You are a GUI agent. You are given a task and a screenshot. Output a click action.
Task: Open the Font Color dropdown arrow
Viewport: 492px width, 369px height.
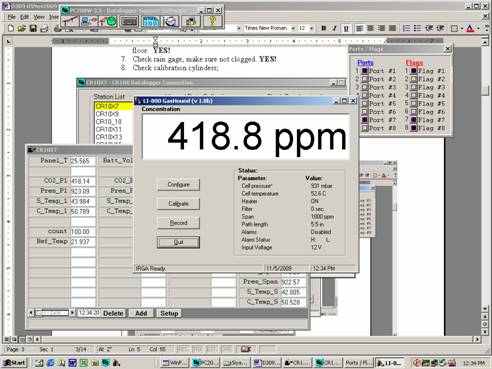point(478,29)
